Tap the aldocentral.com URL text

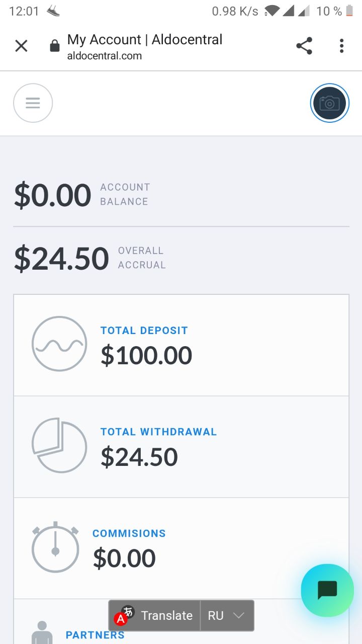point(105,56)
